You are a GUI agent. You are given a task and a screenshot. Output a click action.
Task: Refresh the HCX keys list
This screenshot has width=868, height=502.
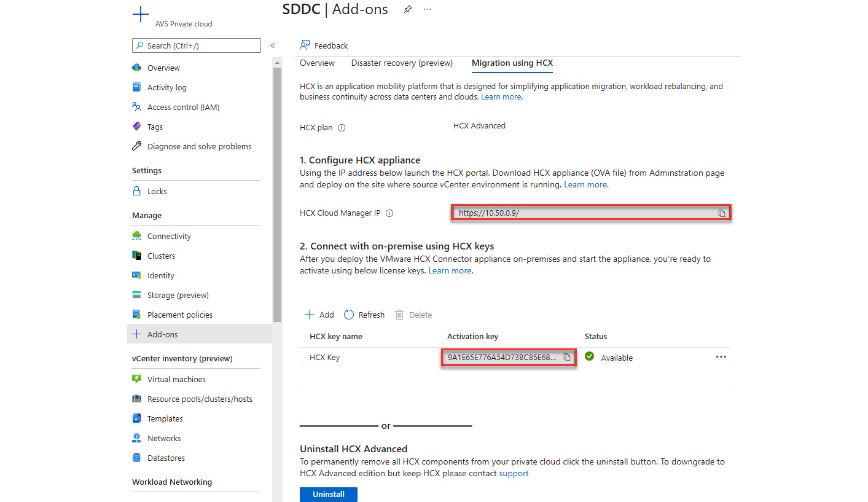364,315
